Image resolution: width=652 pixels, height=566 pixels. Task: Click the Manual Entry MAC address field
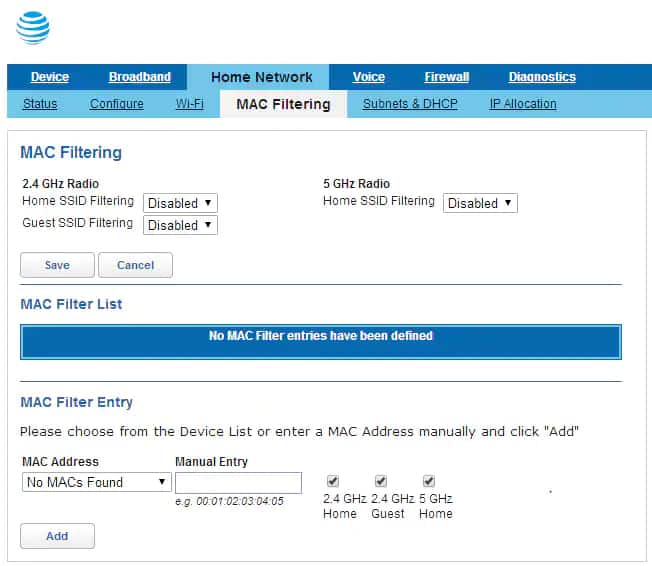238,482
